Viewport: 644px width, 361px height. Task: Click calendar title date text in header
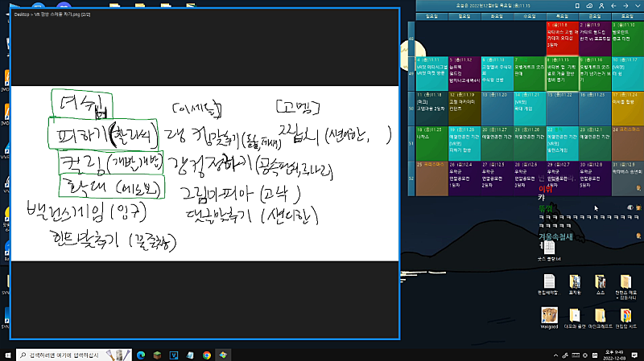[x=493, y=6]
